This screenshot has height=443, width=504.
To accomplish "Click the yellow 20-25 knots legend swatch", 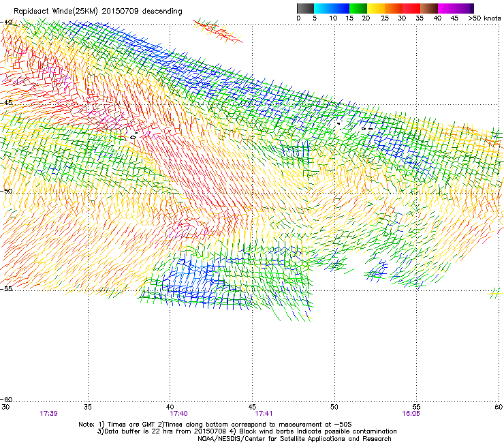I will pos(376,8).
